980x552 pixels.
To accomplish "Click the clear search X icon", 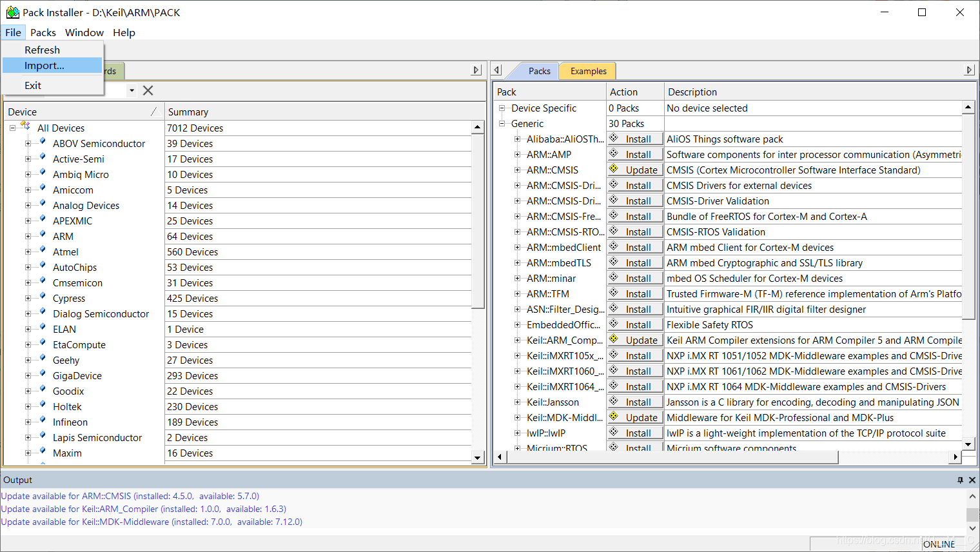I will click(148, 90).
